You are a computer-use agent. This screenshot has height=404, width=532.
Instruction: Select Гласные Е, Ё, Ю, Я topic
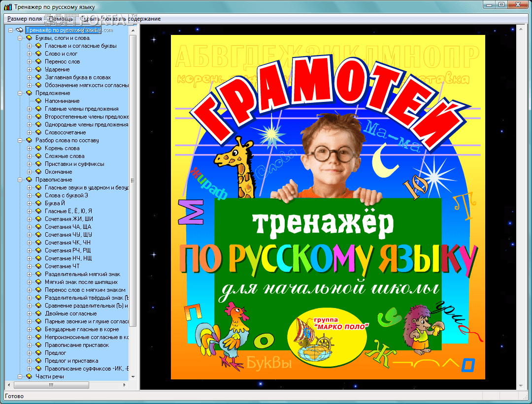pos(68,211)
